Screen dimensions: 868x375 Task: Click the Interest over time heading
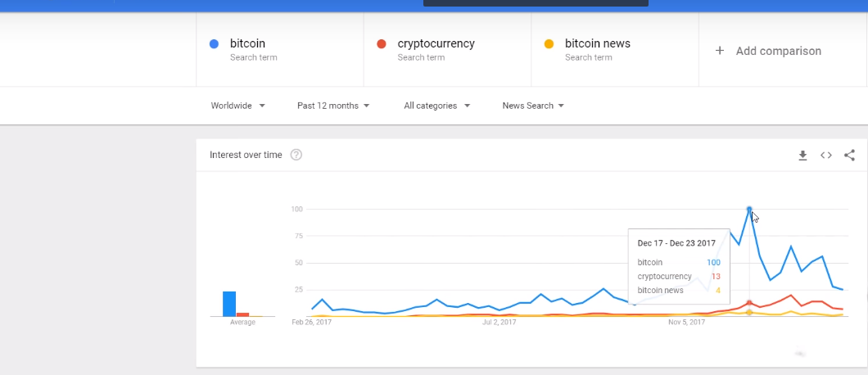coord(246,155)
